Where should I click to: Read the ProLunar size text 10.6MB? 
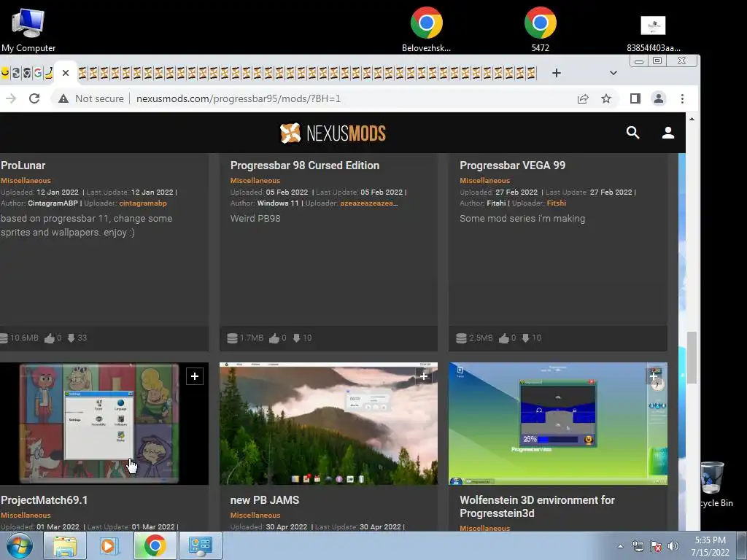point(24,338)
